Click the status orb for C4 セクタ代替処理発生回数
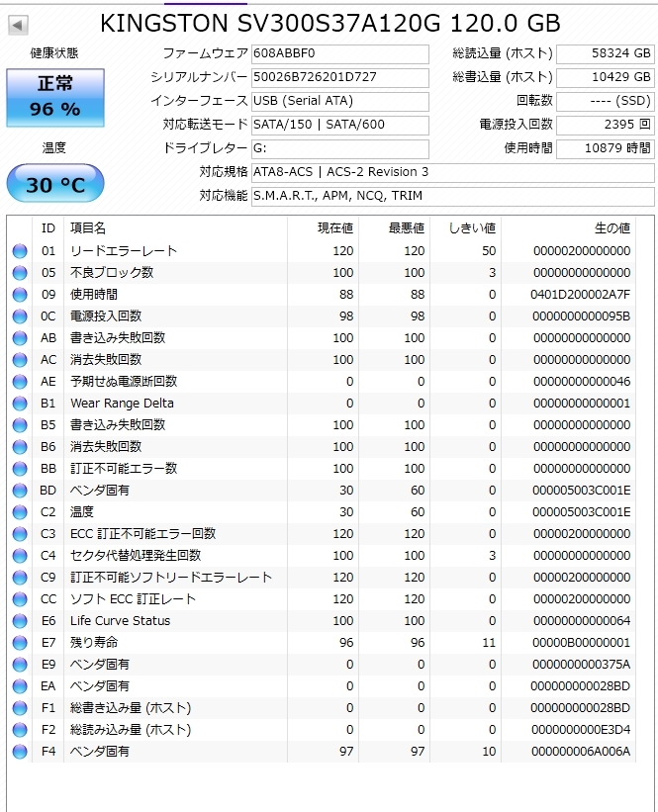658x812 pixels. [20, 556]
